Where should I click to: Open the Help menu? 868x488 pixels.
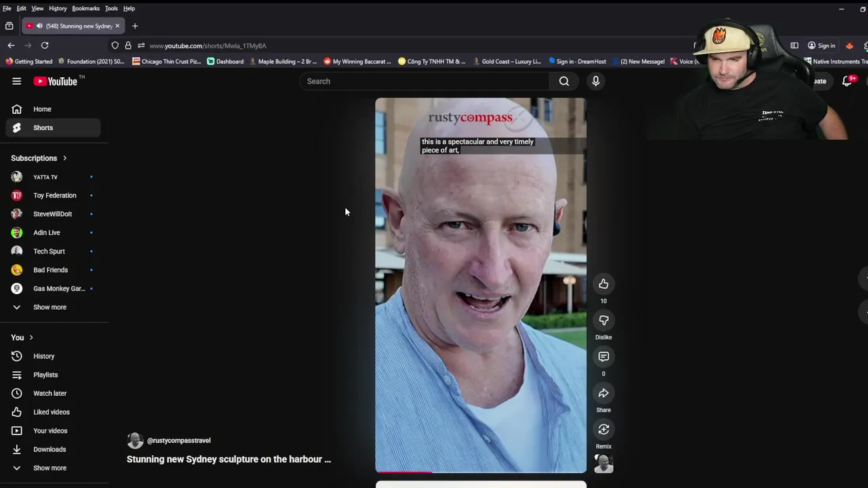pyautogui.click(x=129, y=8)
